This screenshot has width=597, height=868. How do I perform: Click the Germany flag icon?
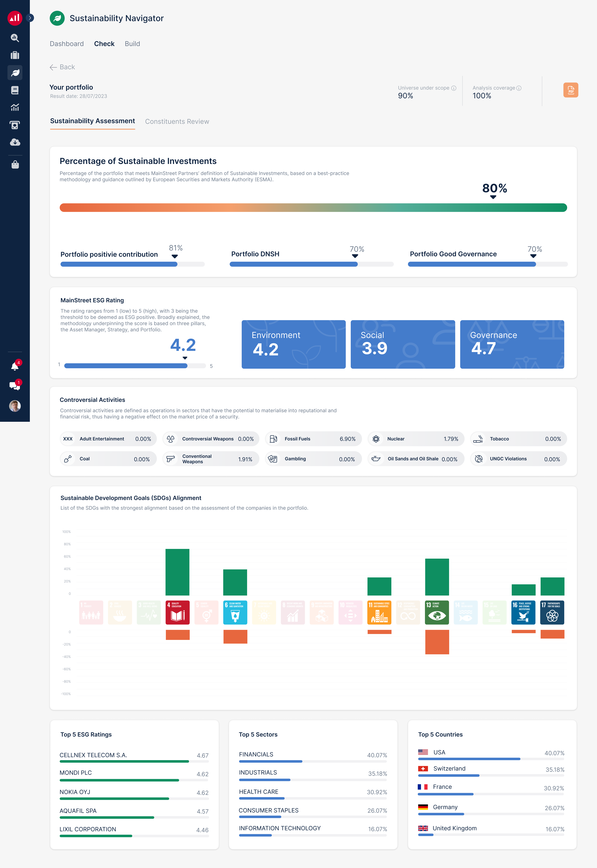(423, 807)
